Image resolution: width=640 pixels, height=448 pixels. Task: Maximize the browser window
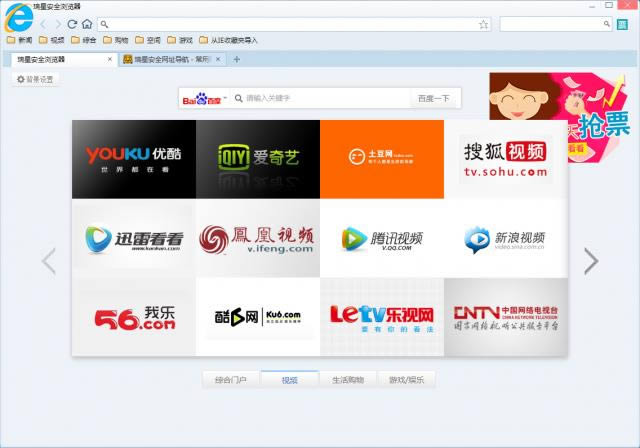pyautogui.click(x=609, y=5)
